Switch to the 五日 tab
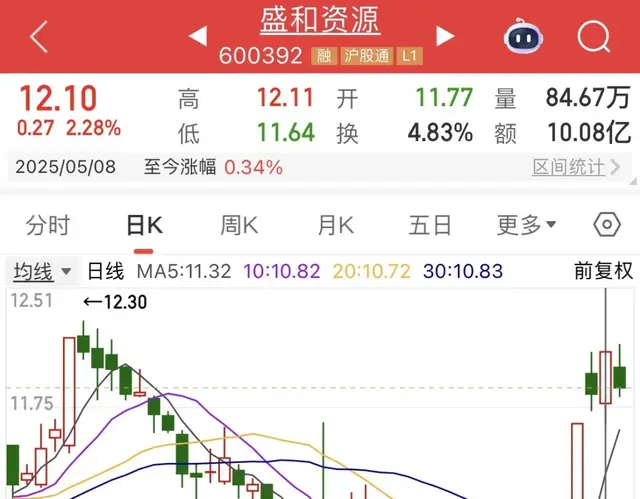The width and height of the screenshot is (640, 499). pyautogui.click(x=430, y=225)
